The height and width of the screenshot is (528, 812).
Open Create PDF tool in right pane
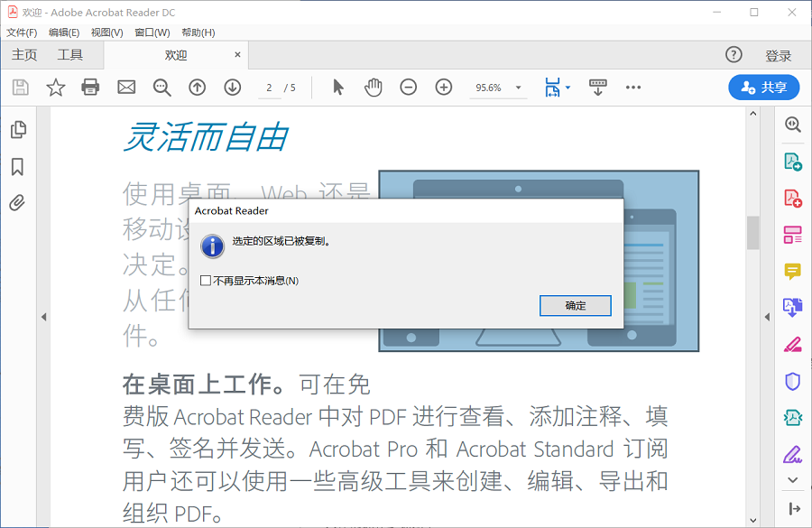793,199
